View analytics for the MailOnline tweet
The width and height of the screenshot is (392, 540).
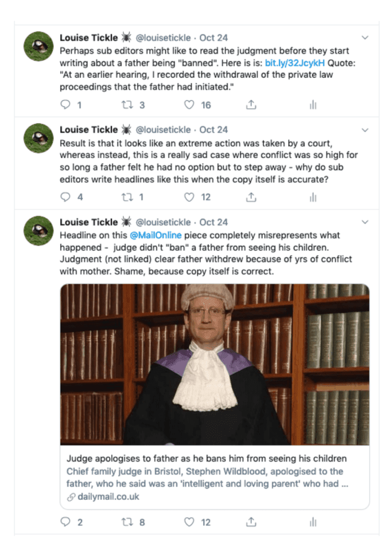point(313,522)
